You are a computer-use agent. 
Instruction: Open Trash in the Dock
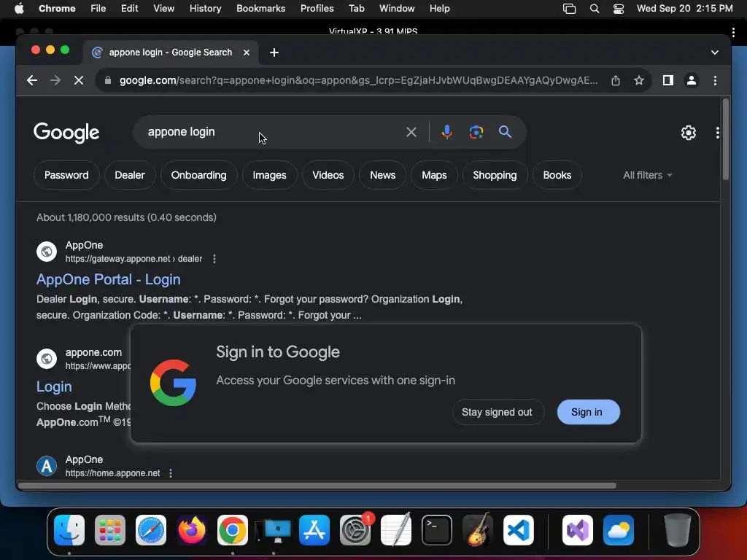pos(677,530)
